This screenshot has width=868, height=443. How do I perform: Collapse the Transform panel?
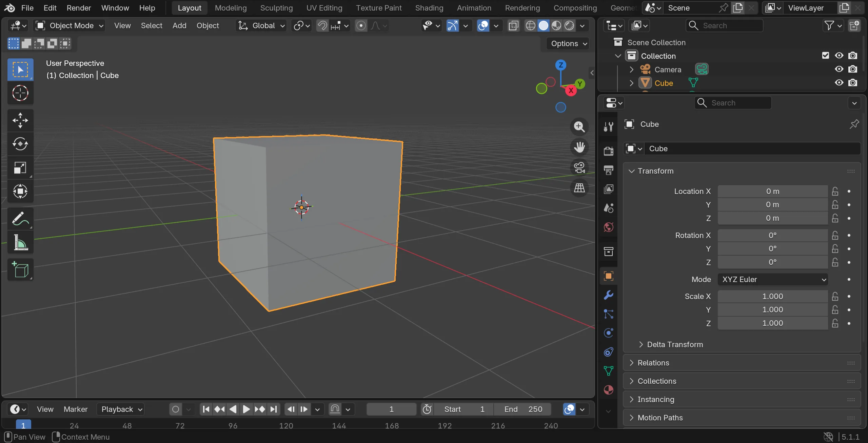coord(742,171)
